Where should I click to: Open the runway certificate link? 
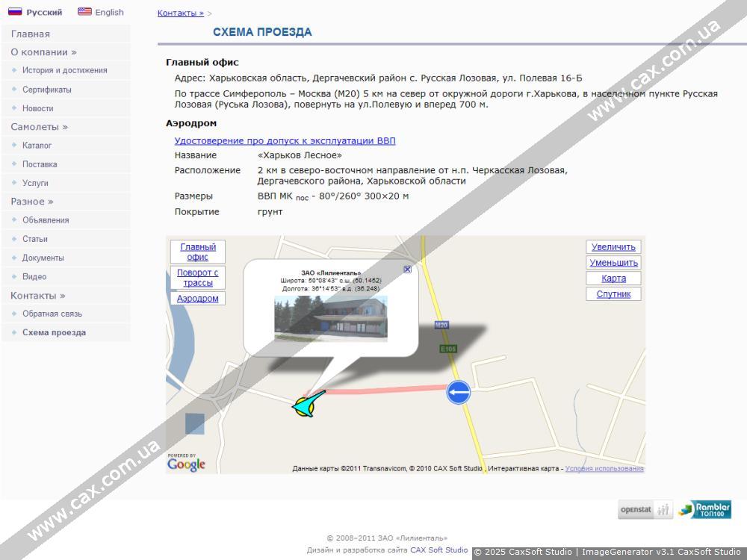[x=285, y=140]
